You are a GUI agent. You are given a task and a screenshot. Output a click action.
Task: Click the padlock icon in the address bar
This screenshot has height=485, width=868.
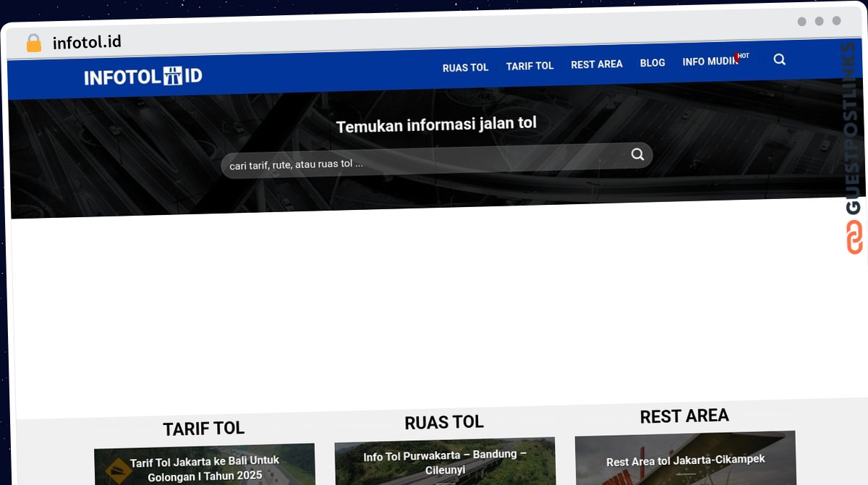33,43
